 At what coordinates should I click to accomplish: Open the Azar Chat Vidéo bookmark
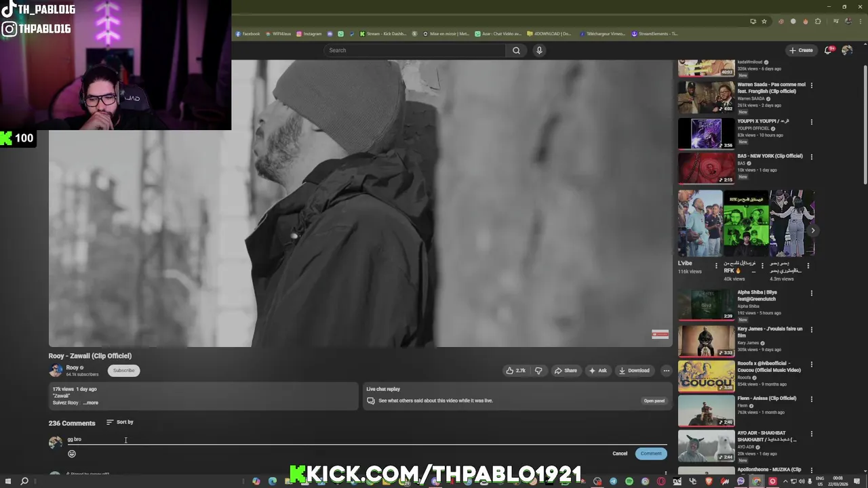(x=498, y=34)
